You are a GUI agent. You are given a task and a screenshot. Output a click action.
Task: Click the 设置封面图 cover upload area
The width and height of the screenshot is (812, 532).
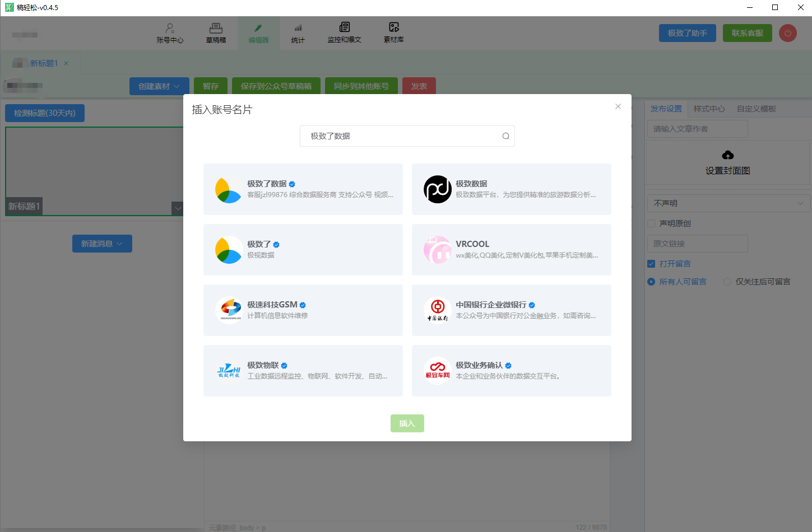(728, 162)
